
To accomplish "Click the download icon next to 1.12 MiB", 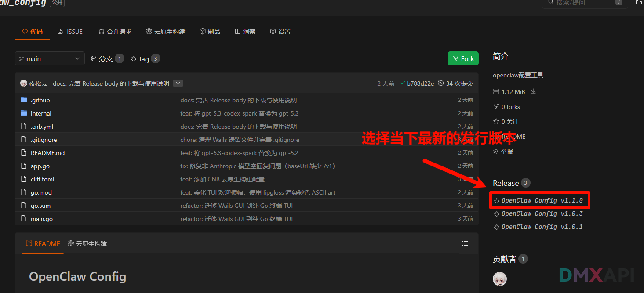I will click(x=533, y=92).
